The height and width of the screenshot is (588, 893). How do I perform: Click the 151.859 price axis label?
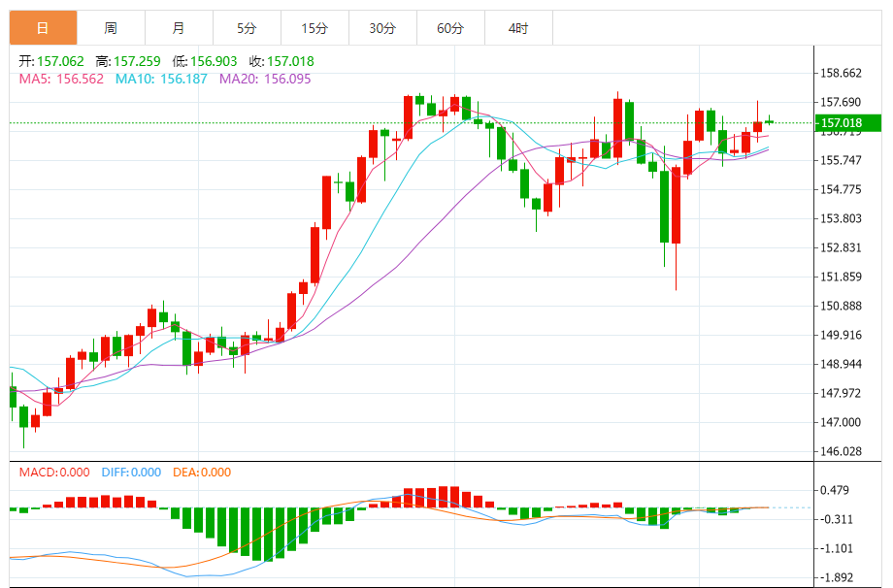841,277
